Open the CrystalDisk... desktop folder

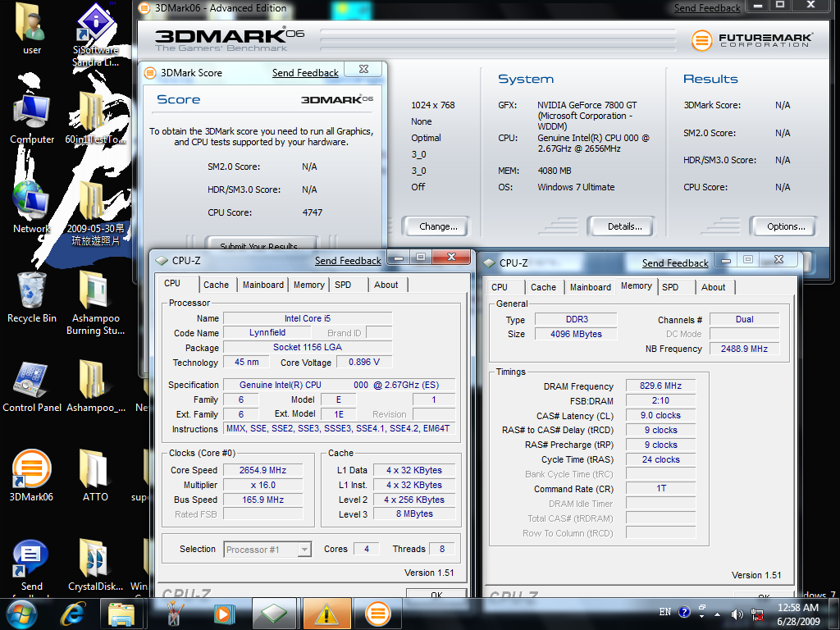(95, 566)
